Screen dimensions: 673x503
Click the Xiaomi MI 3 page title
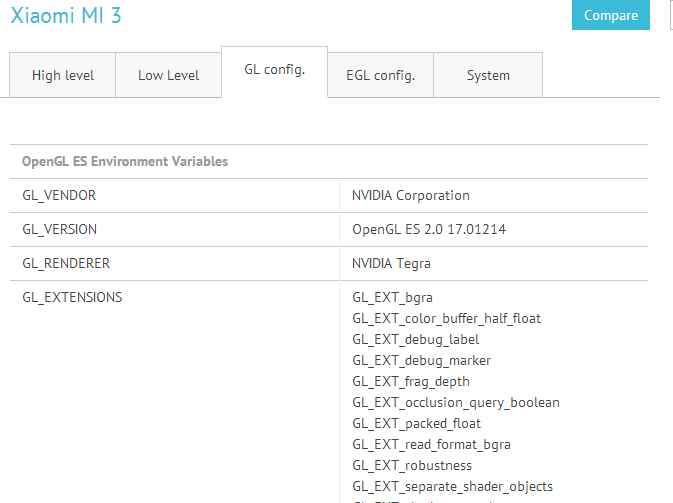(x=66, y=16)
